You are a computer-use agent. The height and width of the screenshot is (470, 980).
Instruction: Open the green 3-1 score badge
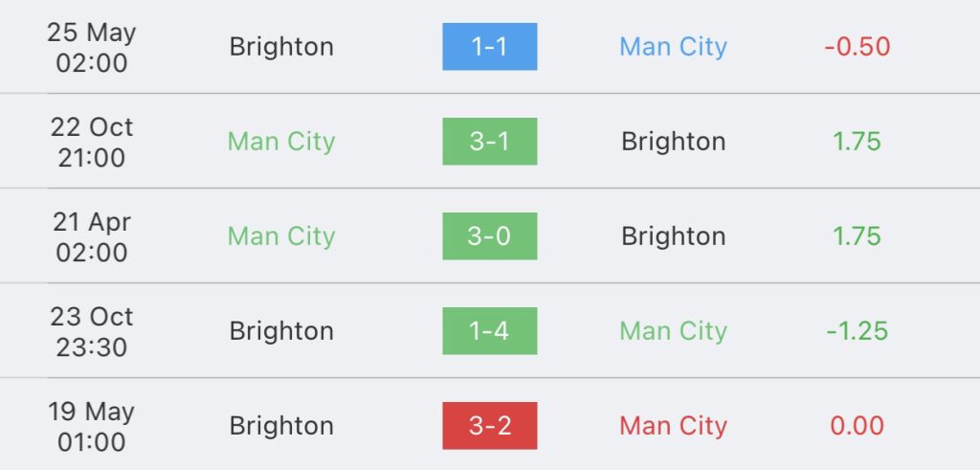pos(489,142)
